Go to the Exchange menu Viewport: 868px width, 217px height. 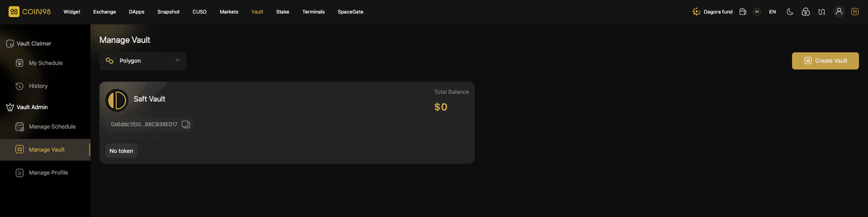[104, 12]
